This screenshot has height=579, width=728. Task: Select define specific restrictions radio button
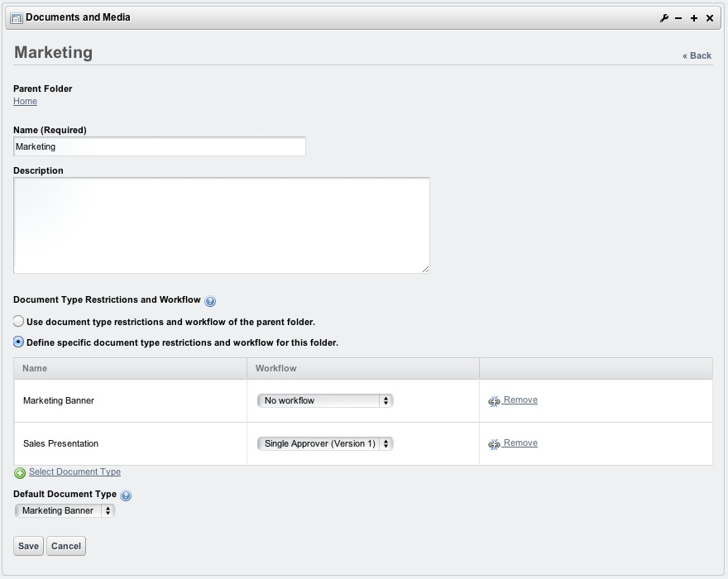(18, 342)
